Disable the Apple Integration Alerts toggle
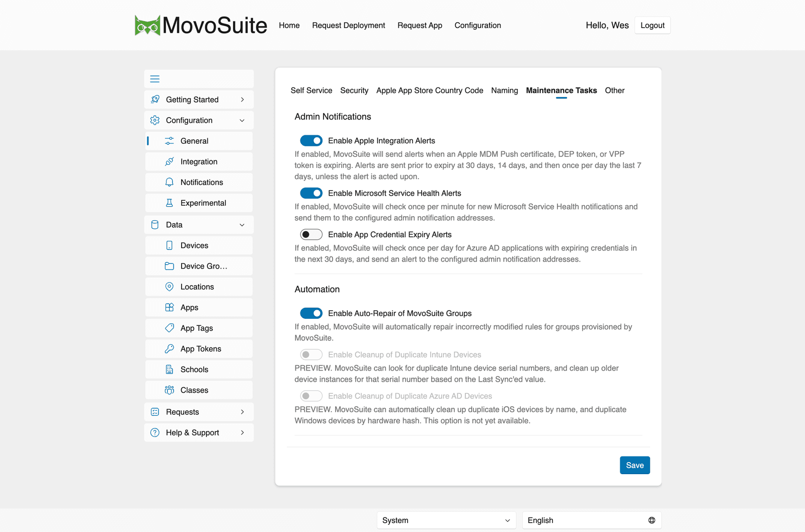This screenshot has width=805, height=532. pos(311,141)
